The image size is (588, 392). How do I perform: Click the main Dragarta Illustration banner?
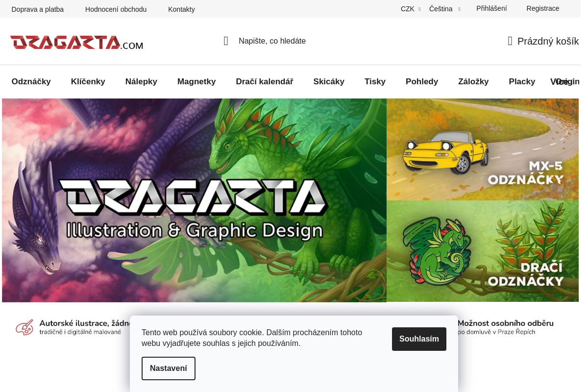tap(194, 200)
